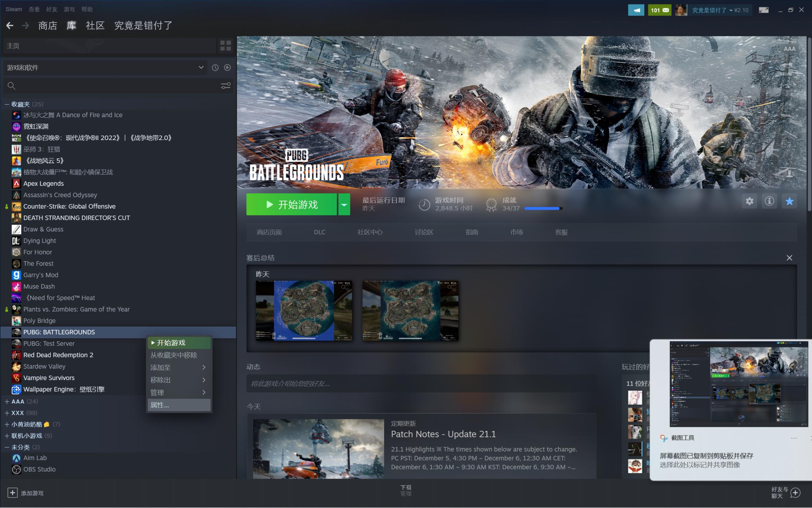Collapse the Favorites category
Image resolution: width=812 pixels, height=508 pixels.
[x=7, y=104]
